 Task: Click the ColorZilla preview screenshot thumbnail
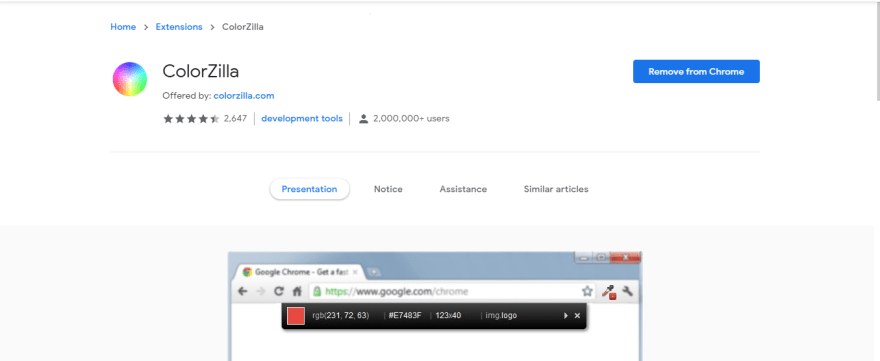[434, 306]
